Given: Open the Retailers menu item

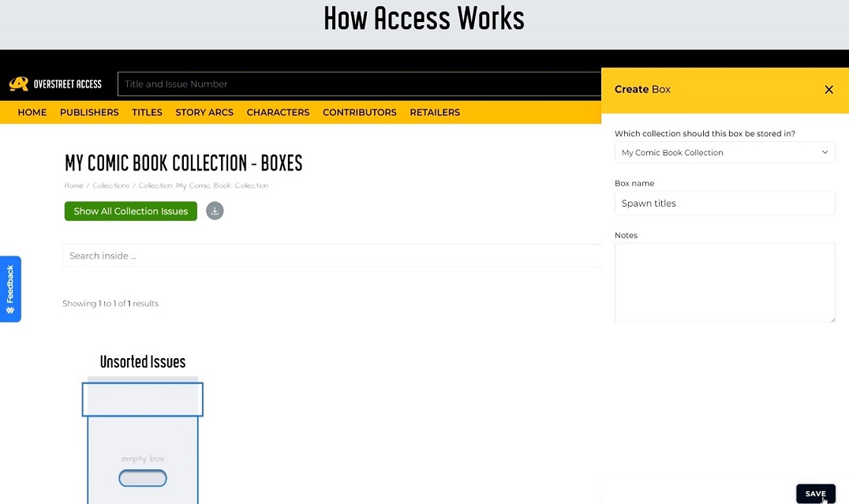Looking at the screenshot, I should click(x=435, y=112).
